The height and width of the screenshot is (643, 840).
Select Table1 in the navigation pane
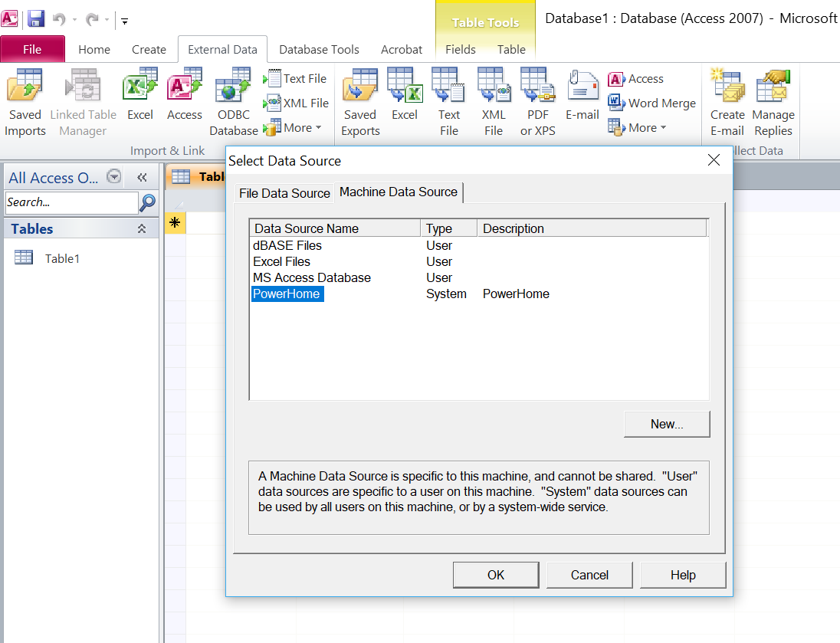point(62,258)
